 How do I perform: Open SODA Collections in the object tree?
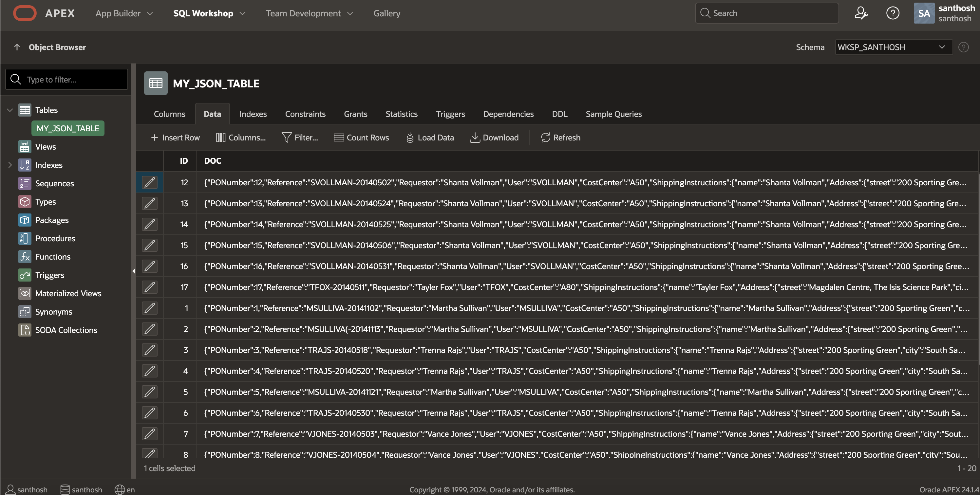point(66,330)
